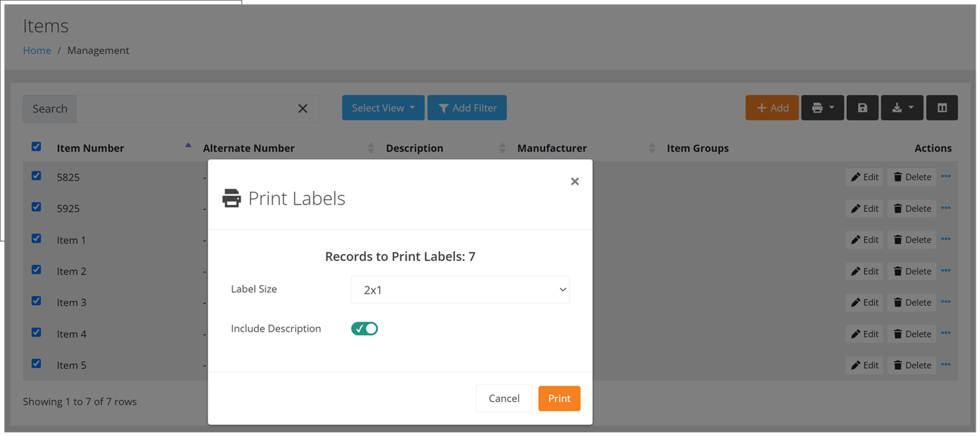Viewport: 980px width, 436px height.
Task: Open more actions for Item 3
Action: [x=946, y=302]
